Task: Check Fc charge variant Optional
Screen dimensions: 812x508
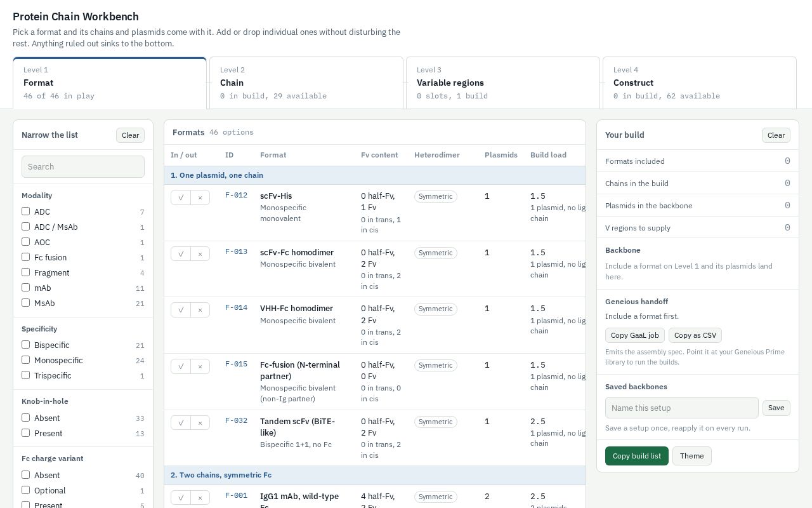Action: click(25, 490)
